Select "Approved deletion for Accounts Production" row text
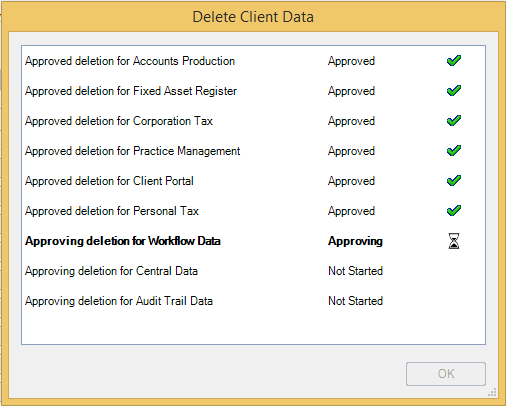This screenshot has height=406, width=506. [130, 61]
